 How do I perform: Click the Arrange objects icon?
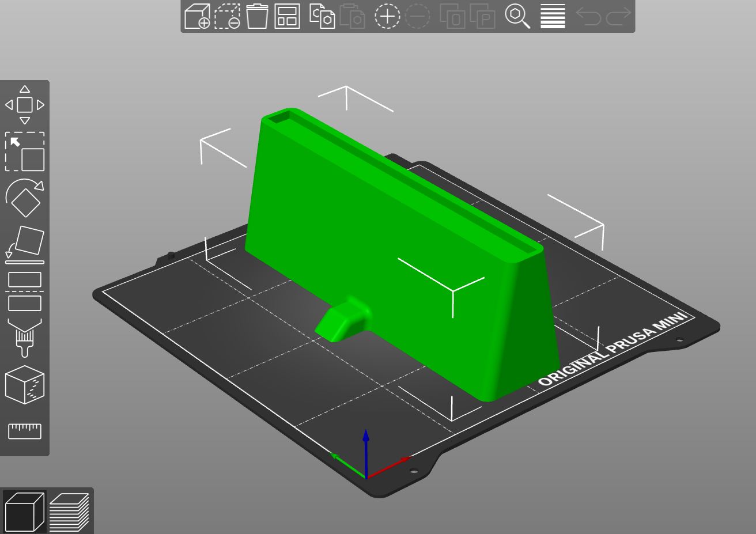tap(287, 16)
